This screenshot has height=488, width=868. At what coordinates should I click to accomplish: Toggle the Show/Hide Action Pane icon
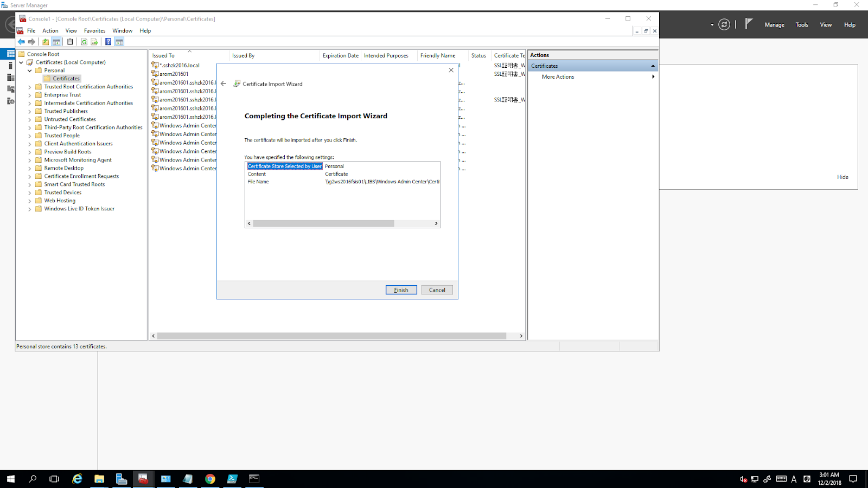point(119,41)
